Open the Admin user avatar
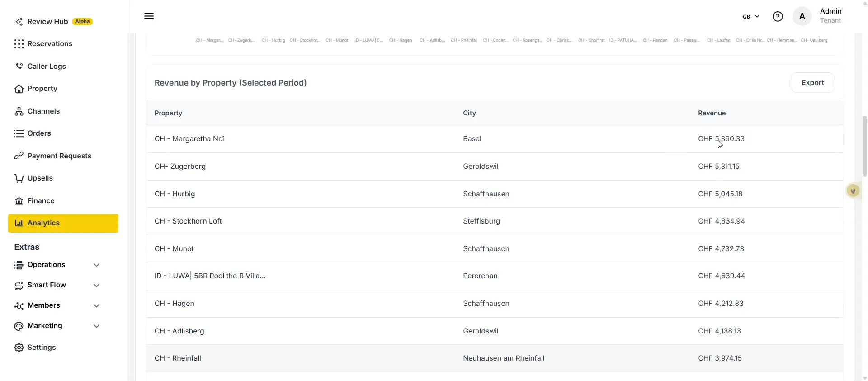This screenshot has width=868, height=381. (x=802, y=17)
